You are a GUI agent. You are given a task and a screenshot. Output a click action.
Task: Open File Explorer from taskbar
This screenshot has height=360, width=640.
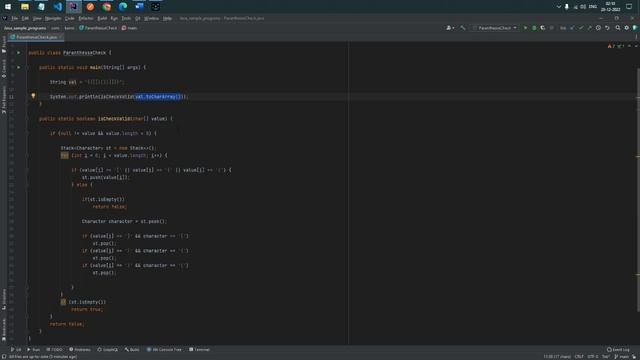[25, 7]
